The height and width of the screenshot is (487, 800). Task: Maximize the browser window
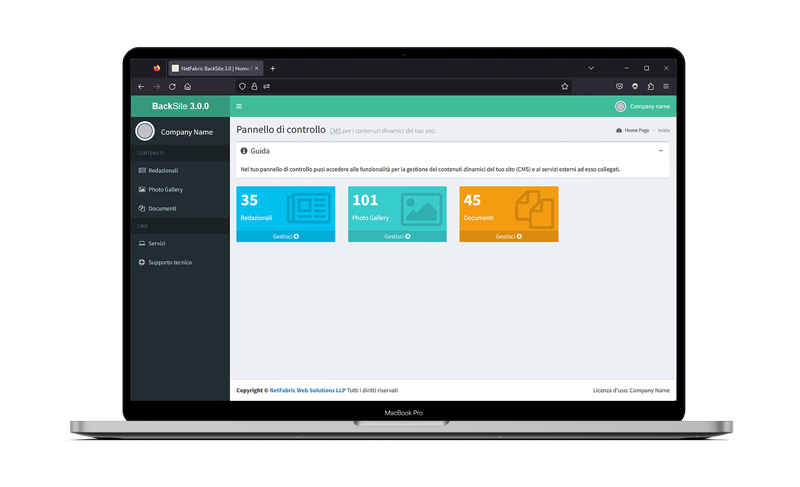coord(646,68)
